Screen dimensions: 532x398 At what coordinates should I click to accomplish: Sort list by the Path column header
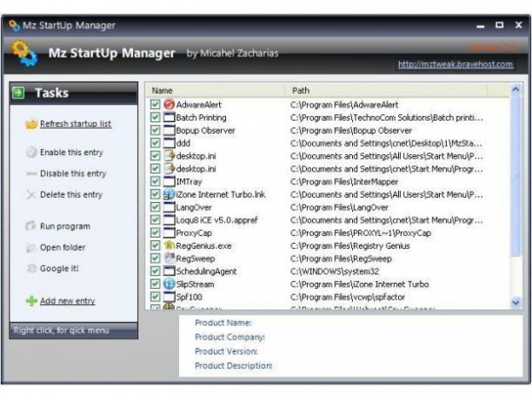click(x=301, y=90)
